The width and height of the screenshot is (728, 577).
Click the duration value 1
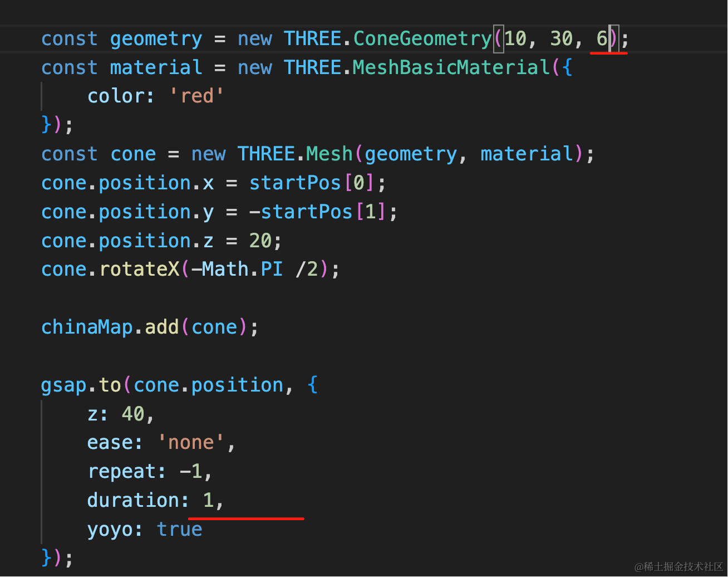(x=208, y=500)
